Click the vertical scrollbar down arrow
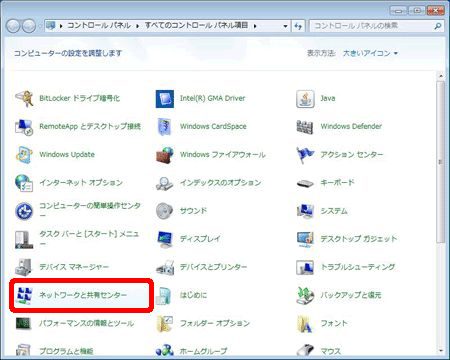 [441, 351]
